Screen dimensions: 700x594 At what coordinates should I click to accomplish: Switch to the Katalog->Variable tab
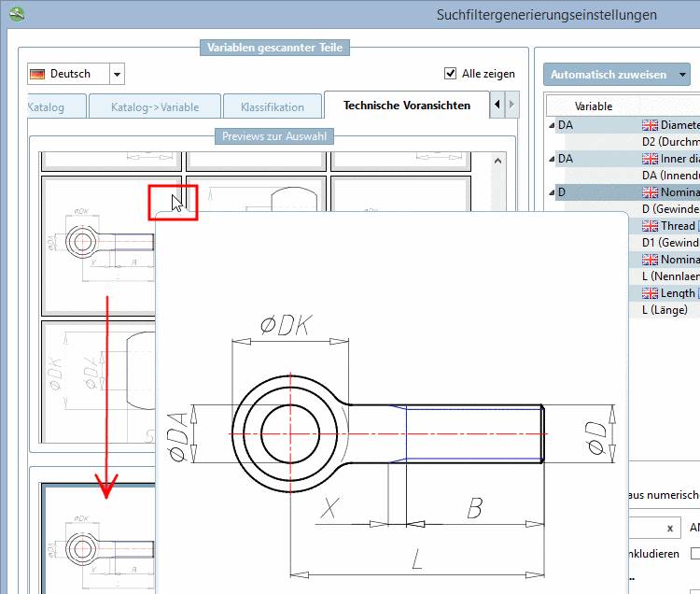155,107
